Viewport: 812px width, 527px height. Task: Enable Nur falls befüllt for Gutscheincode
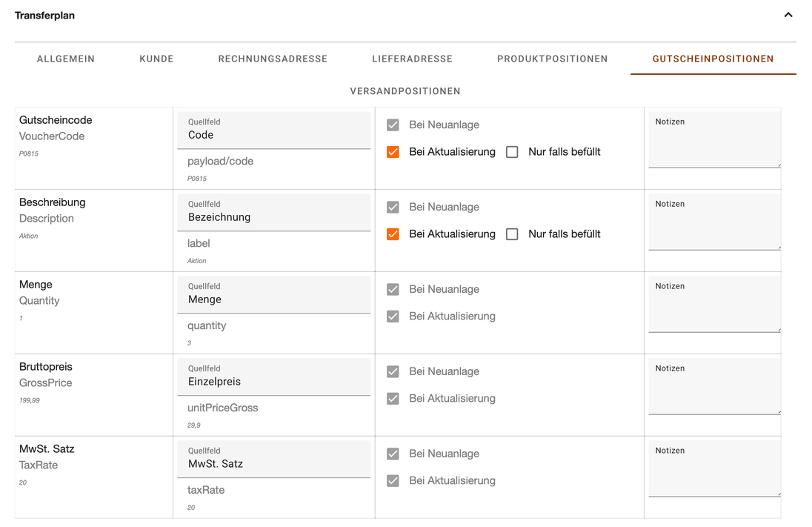(x=512, y=152)
